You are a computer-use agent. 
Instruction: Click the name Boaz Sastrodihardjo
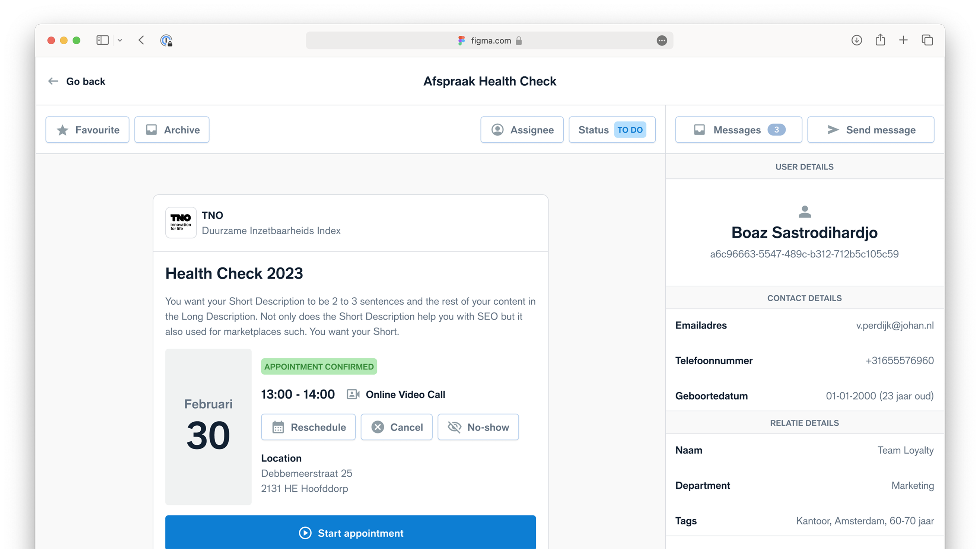pos(804,232)
